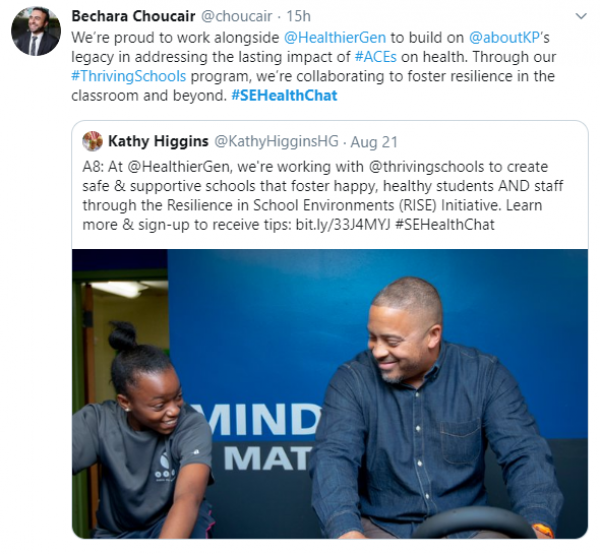Open the @HealthierGen mention link
Screen dimensions: 600x554
(335, 37)
